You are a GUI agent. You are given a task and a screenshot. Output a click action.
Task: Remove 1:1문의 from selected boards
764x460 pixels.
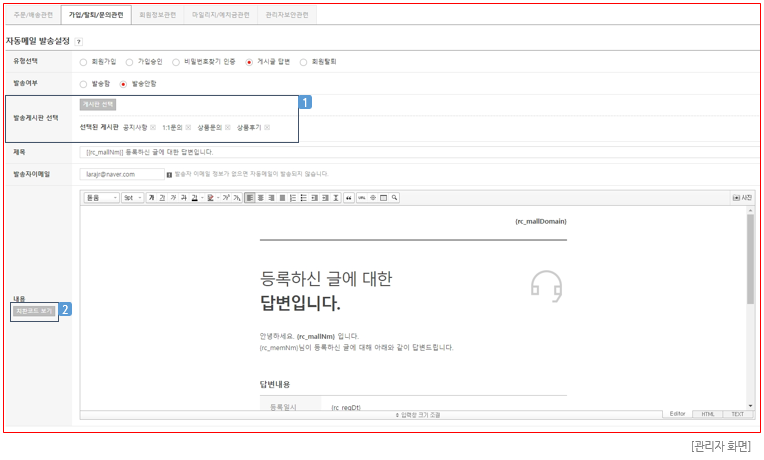click(x=188, y=128)
